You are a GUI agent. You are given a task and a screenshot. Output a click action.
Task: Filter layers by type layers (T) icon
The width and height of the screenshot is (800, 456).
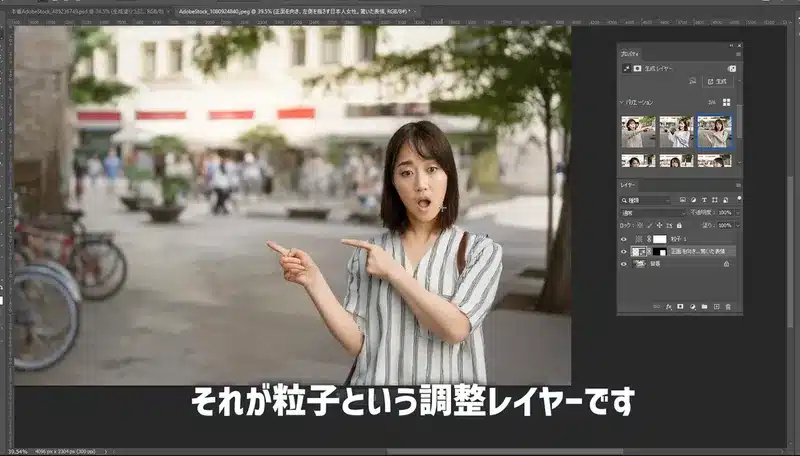pyautogui.click(x=704, y=199)
